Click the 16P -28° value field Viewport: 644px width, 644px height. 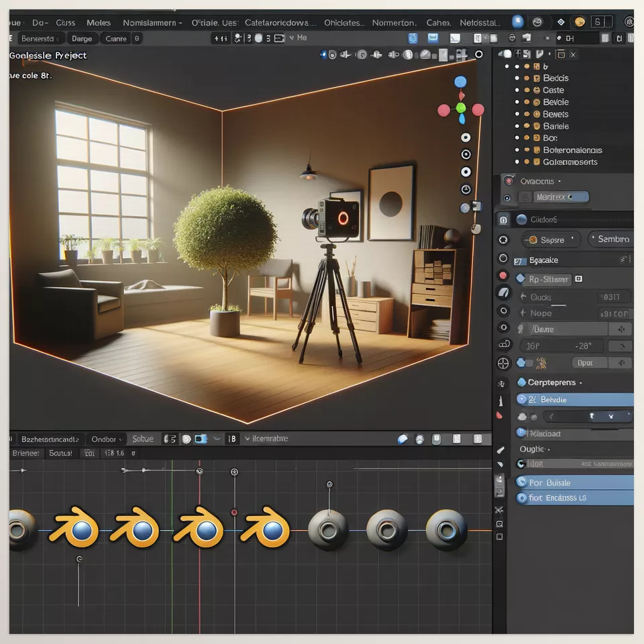tap(561, 346)
